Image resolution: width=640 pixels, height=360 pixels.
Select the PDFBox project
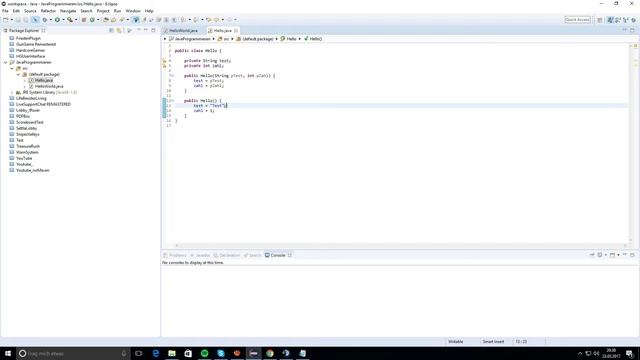tap(23, 116)
